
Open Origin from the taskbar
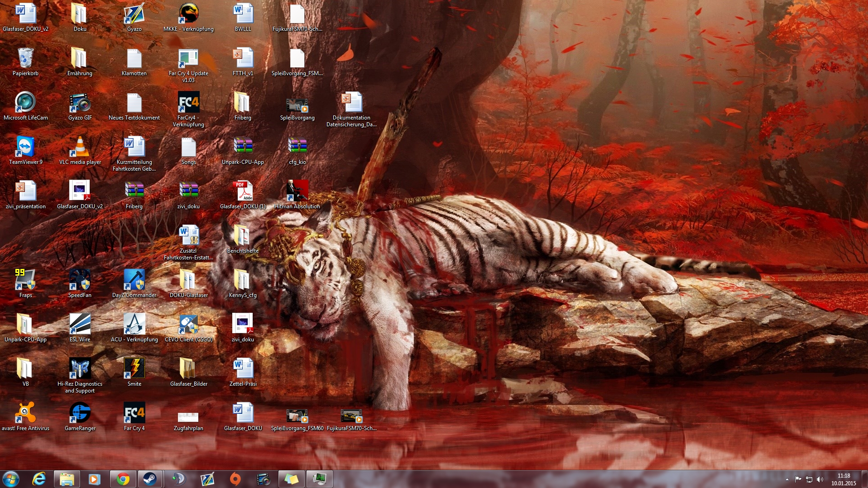pyautogui.click(x=235, y=479)
